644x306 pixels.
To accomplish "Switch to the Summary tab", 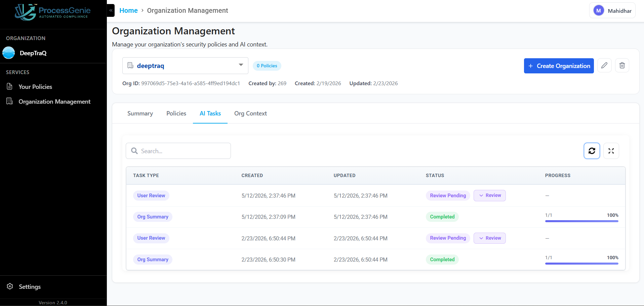I will point(140,113).
